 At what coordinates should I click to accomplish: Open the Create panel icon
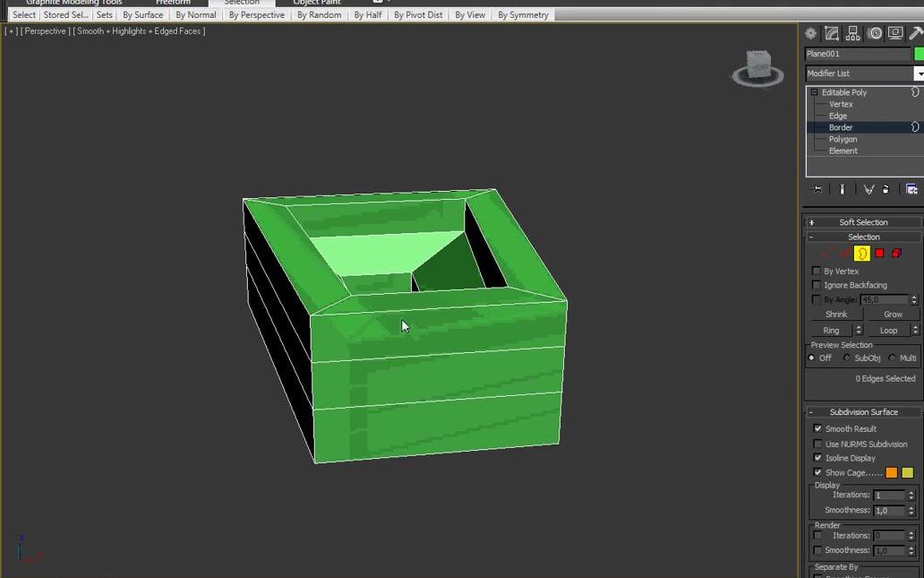[810, 33]
